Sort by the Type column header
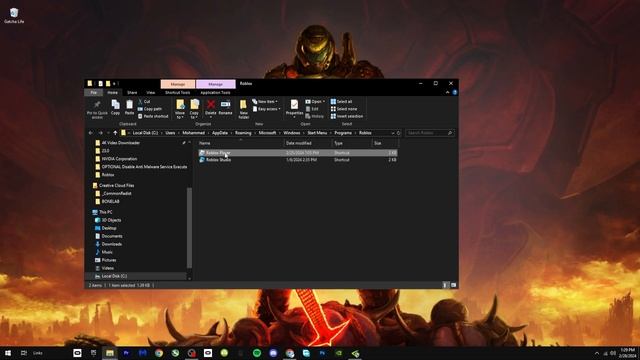This screenshot has height=360, width=640. [352, 143]
